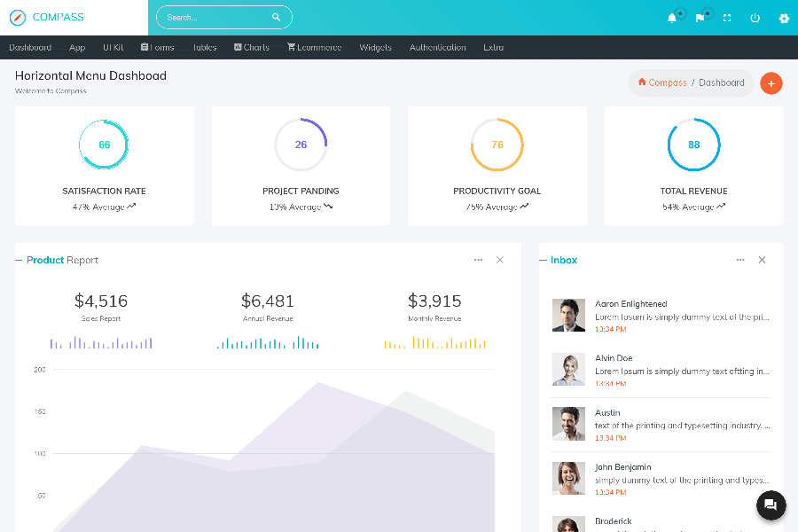798x532 pixels.
Task: Open the settings gear icon
Action: pyautogui.click(x=784, y=18)
